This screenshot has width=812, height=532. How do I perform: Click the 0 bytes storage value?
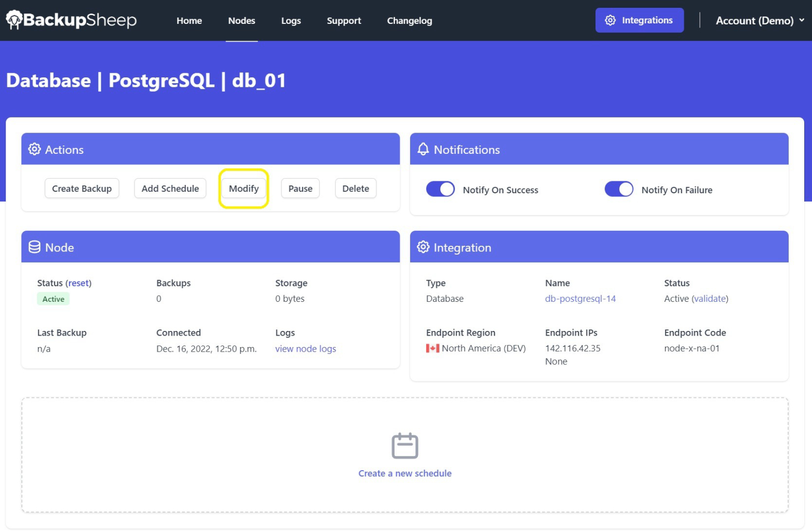coord(290,299)
